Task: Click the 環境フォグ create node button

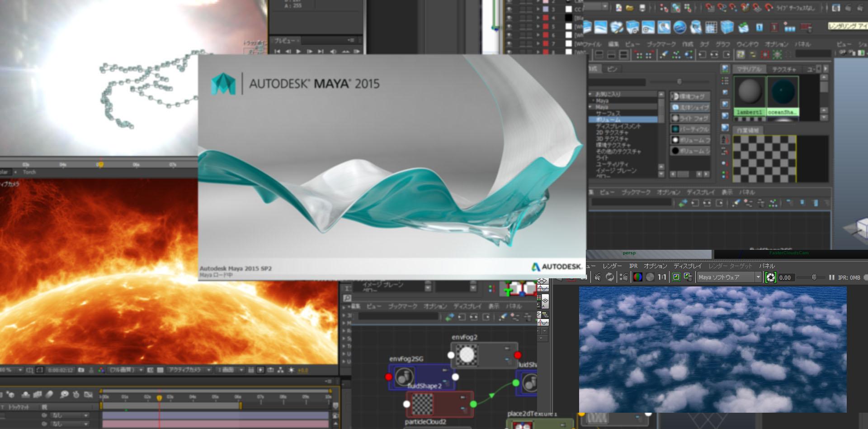Action: (x=690, y=96)
